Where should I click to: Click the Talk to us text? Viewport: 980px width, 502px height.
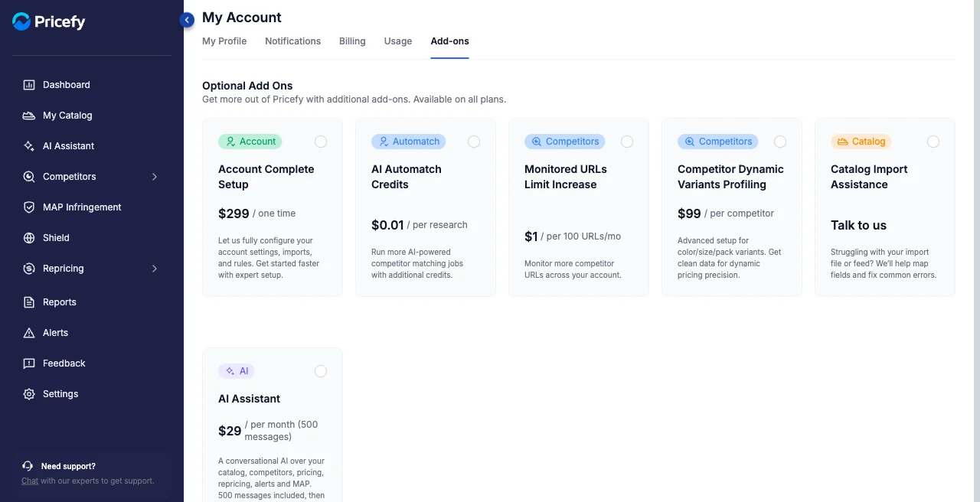pos(858,225)
